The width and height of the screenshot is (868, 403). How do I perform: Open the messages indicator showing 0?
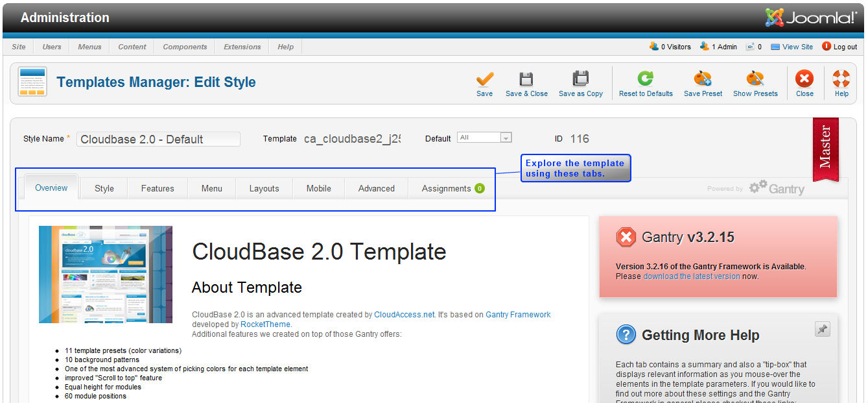[753, 47]
